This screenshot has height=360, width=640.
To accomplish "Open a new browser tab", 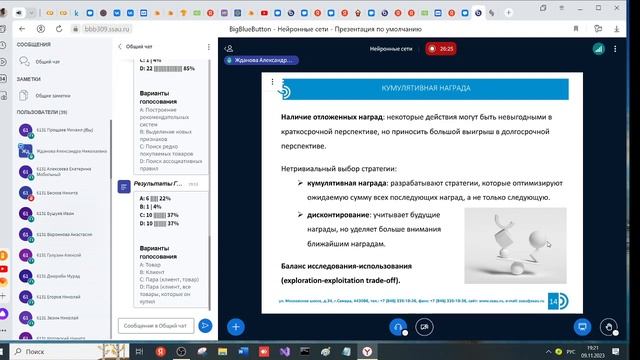I will [509, 13].
